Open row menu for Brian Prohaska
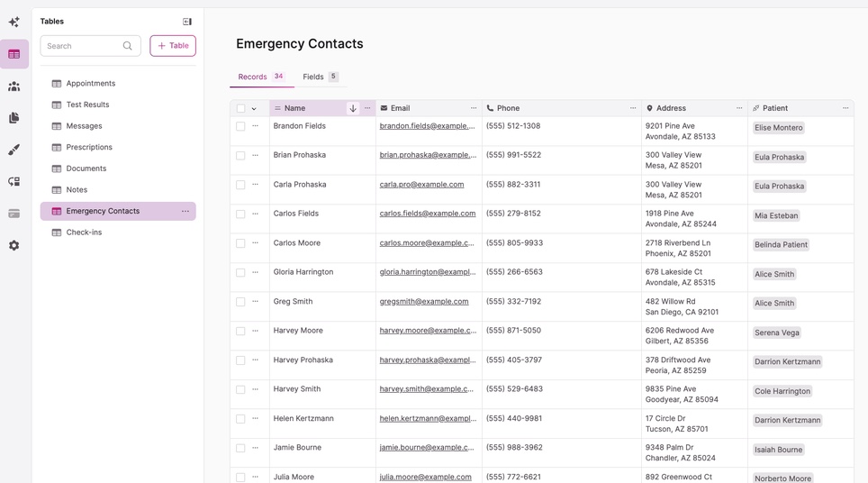The height and width of the screenshot is (483, 868). [255, 155]
